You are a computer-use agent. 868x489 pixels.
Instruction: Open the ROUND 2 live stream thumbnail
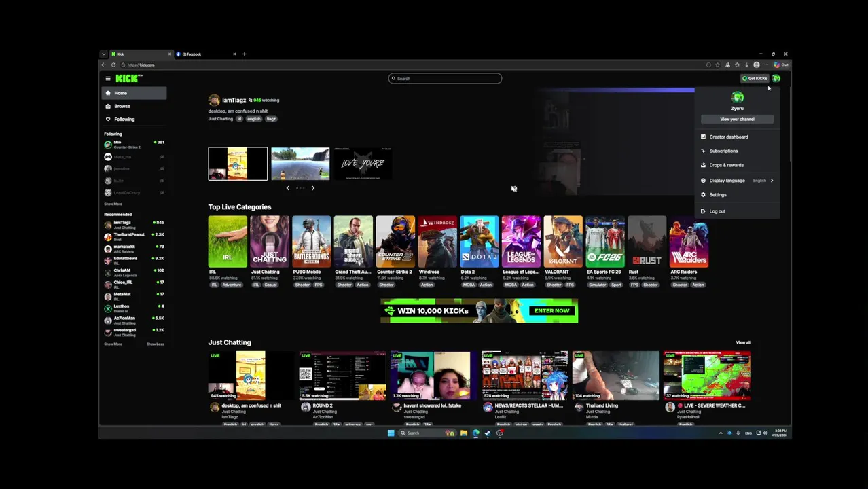[x=343, y=376]
